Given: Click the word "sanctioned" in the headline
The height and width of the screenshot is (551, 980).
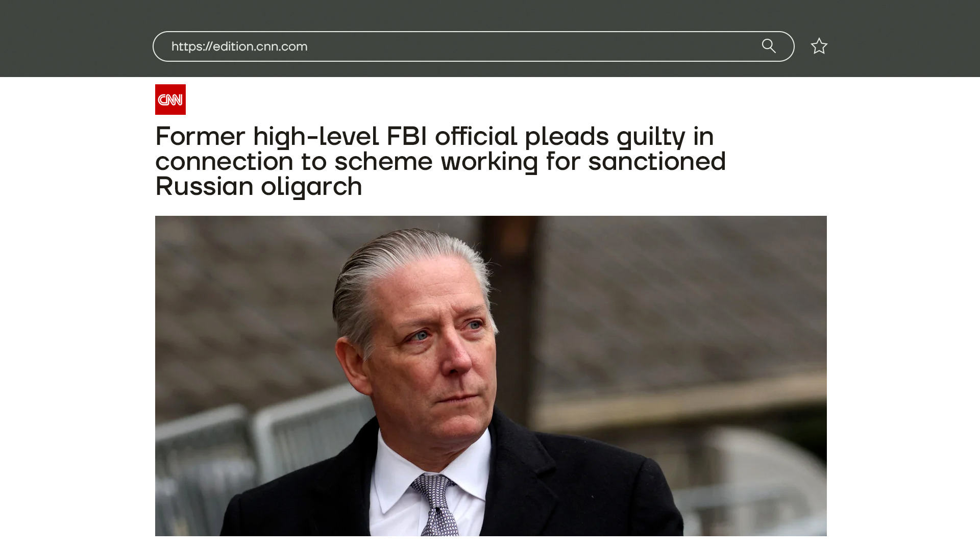Looking at the screenshot, I should (x=657, y=161).
